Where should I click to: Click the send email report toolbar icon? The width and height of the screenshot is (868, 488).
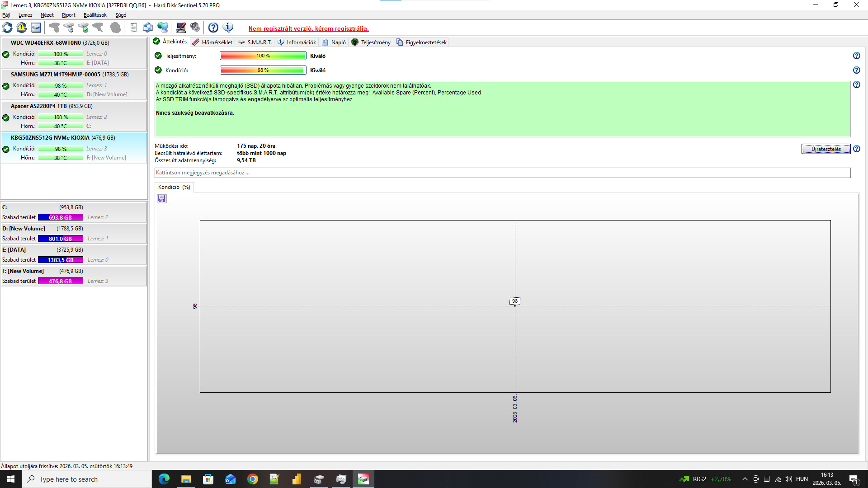(x=148, y=28)
